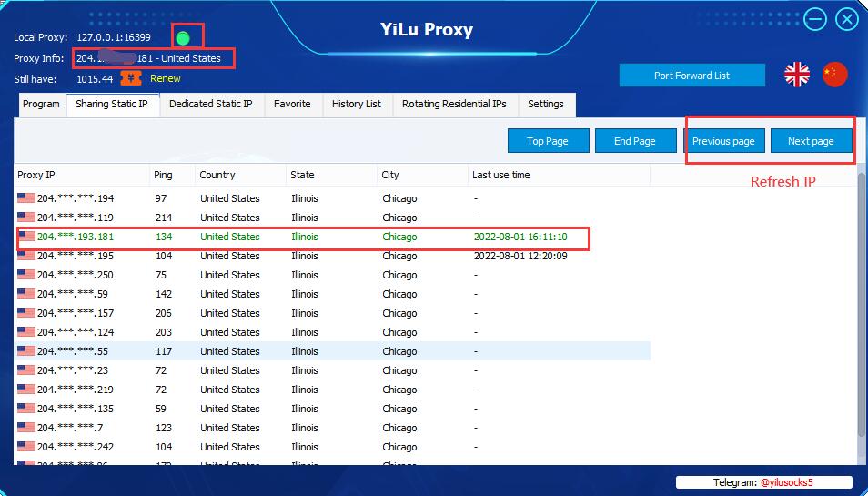Open the Settings tab
The image size is (868, 496).
coord(546,104)
